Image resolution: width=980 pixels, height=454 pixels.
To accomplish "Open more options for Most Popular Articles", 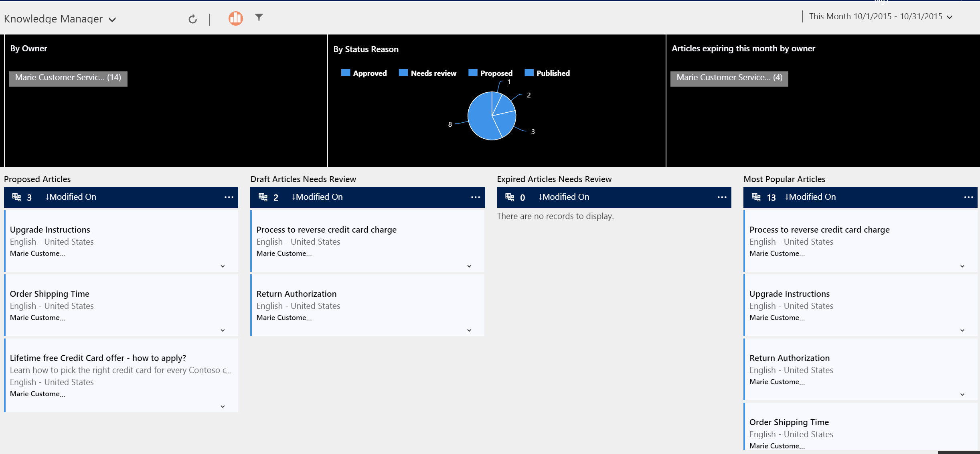I will (x=968, y=197).
